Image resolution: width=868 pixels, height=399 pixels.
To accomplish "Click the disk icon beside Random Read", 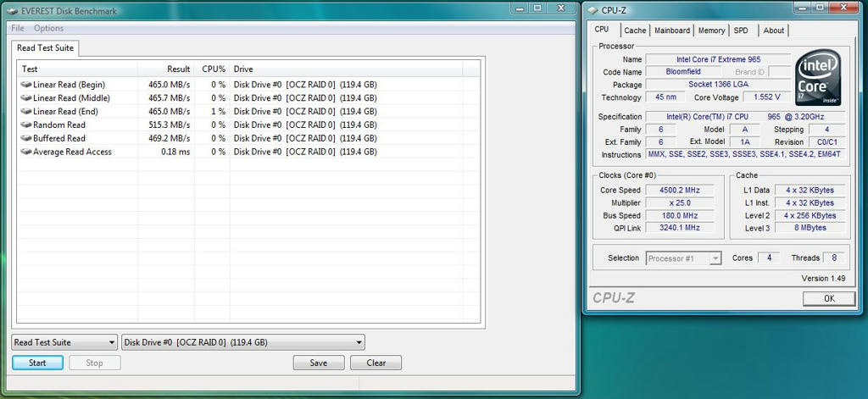I will [x=26, y=125].
